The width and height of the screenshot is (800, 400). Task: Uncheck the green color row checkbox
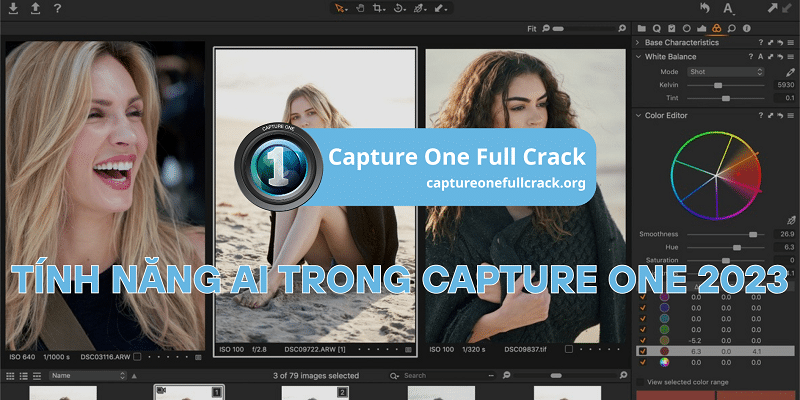(x=643, y=330)
